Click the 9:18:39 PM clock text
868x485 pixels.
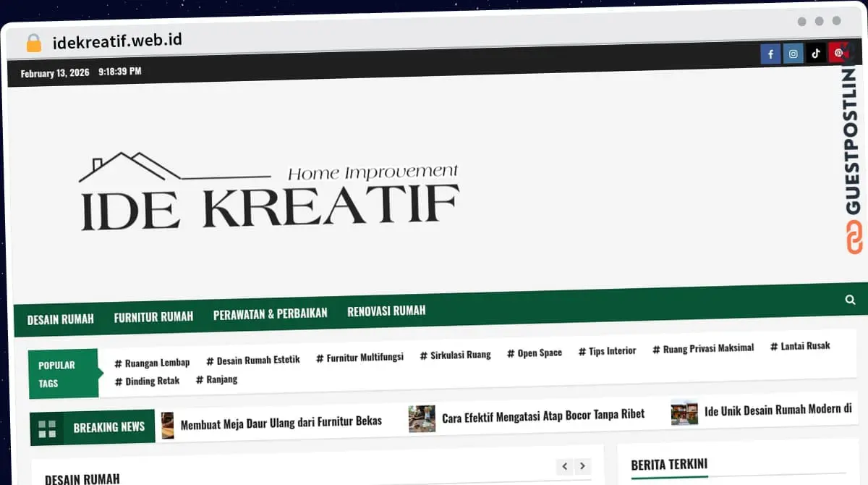pos(120,72)
